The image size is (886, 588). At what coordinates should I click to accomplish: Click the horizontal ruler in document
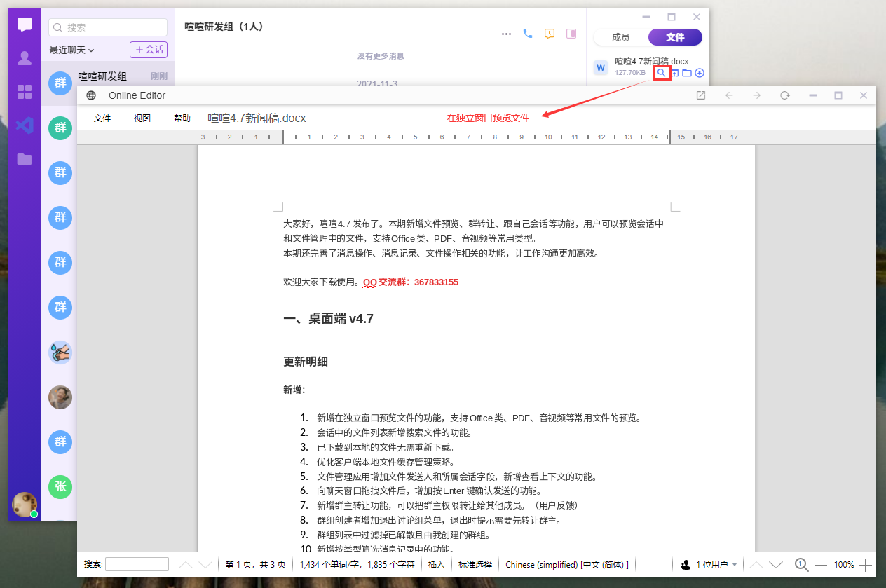pyautogui.click(x=476, y=137)
